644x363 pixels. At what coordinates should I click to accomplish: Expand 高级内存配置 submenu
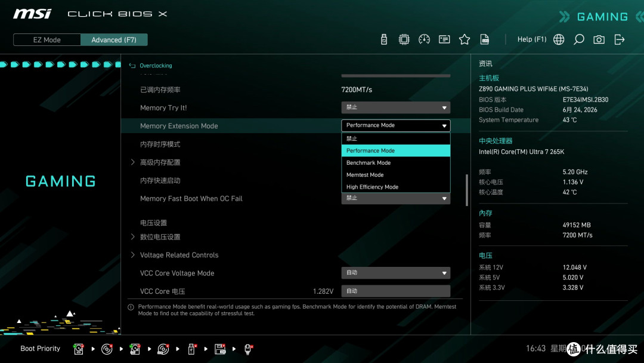coord(160,162)
